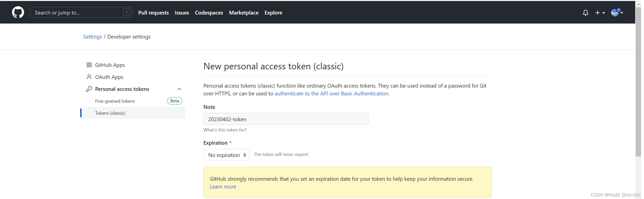Click the OAuth Apps person icon

click(89, 77)
